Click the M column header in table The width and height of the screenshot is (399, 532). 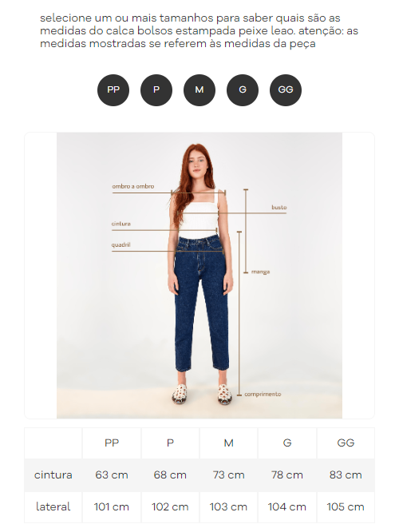[228, 443]
